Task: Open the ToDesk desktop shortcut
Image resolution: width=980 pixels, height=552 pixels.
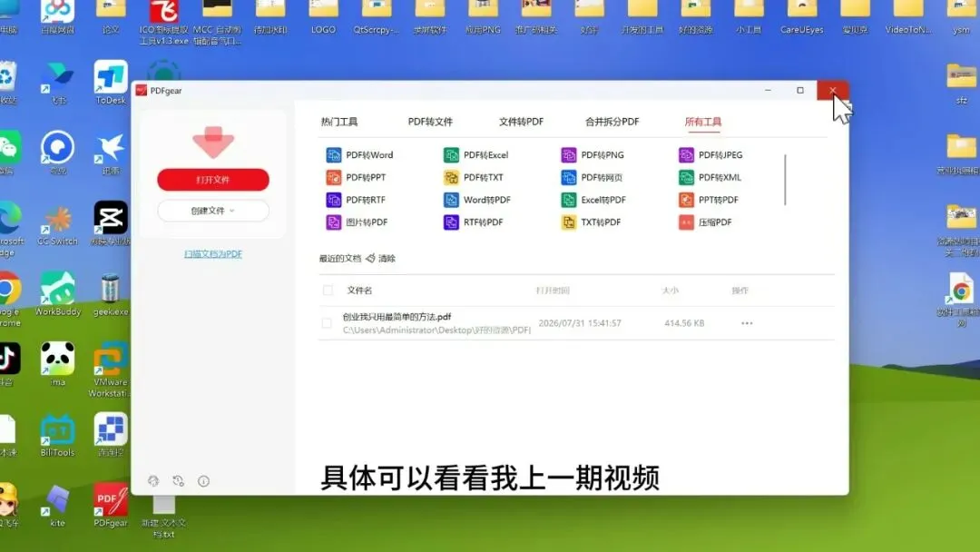Action: tap(111, 83)
